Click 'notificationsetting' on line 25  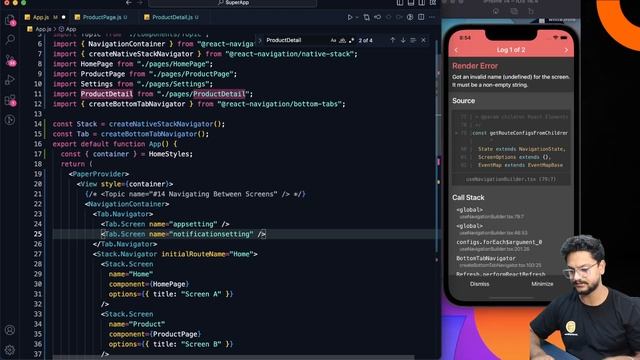coord(211,234)
